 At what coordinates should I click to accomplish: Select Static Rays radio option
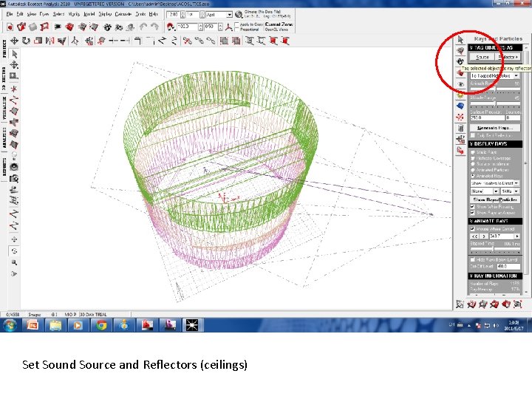pyautogui.click(x=472, y=152)
